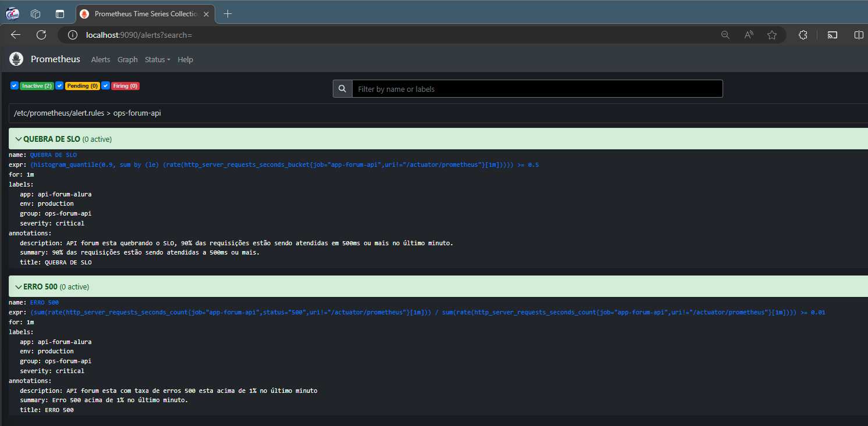Screen dimensions: 868x426
Task: Click the red Firing (0) badge
Action: tap(125, 86)
